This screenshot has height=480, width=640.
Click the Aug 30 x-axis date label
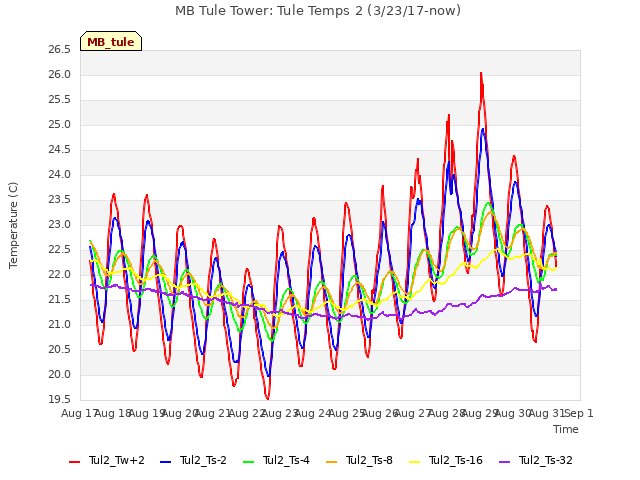[x=512, y=414]
